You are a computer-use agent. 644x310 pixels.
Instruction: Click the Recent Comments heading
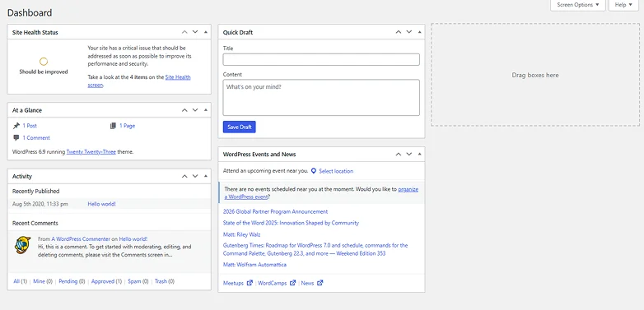pyautogui.click(x=35, y=223)
